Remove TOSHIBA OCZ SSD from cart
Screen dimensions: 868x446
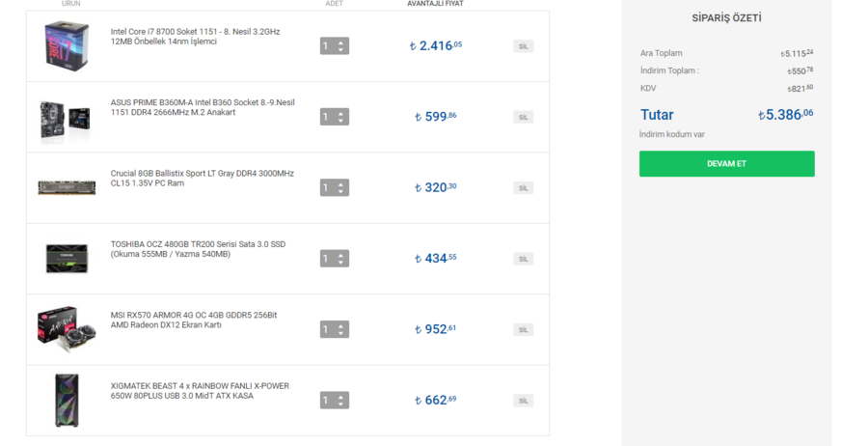pos(523,259)
